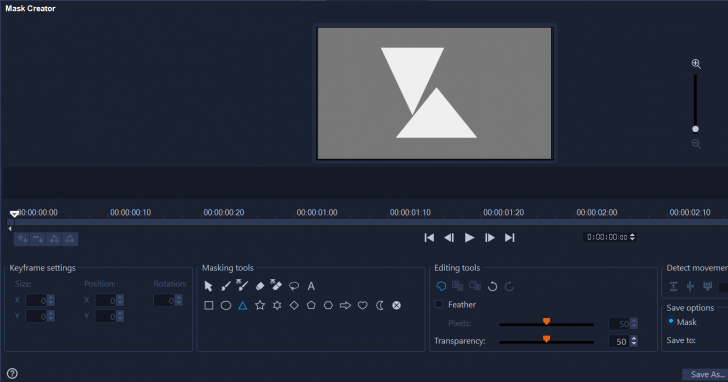This screenshot has width=728, height=382.
Task: Click the timeline playhead marker
Action: 14,214
